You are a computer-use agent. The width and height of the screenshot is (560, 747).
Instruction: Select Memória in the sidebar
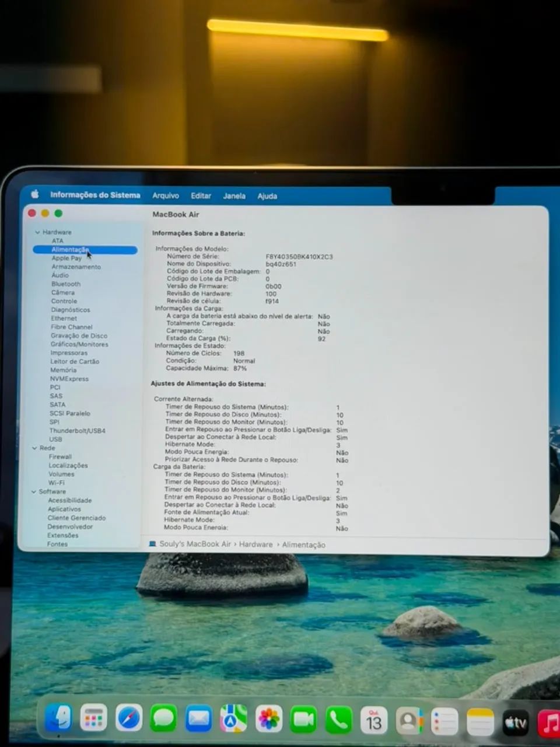coord(63,370)
